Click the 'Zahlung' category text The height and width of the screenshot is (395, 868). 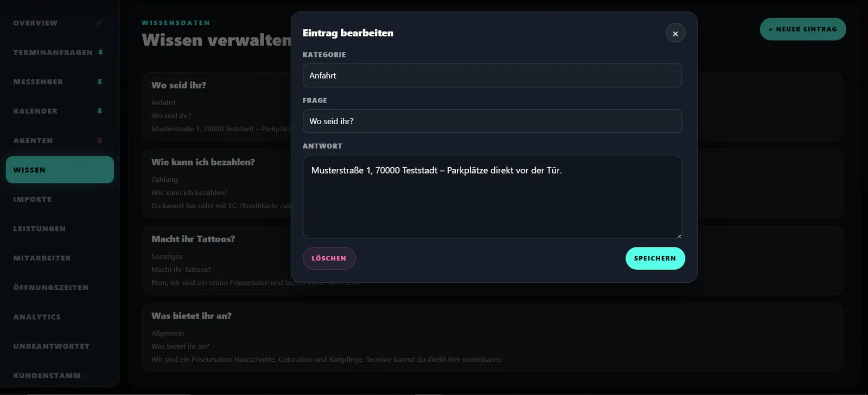[x=164, y=180]
